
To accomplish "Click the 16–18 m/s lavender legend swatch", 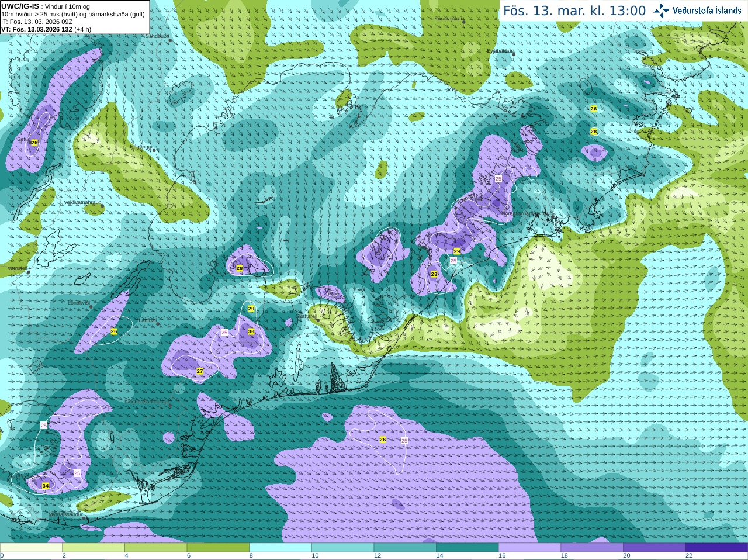I will point(529,548).
